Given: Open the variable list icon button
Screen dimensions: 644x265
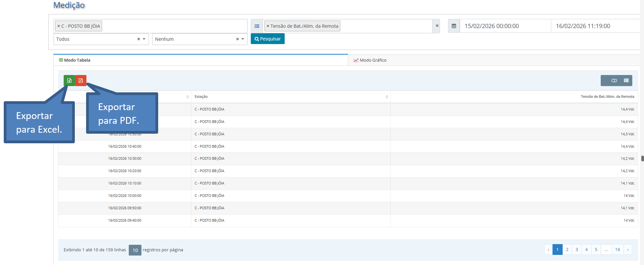Looking at the screenshot, I should [257, 26].
